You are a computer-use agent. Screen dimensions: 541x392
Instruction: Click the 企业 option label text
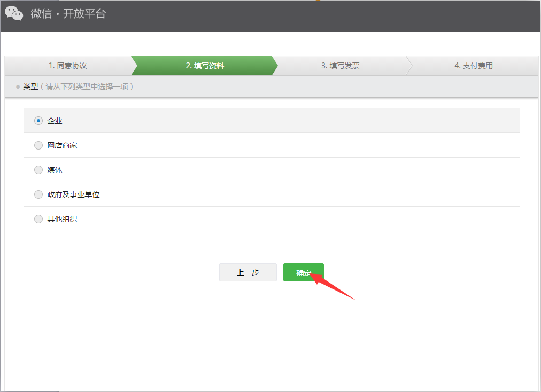click(x=55, y=121)
